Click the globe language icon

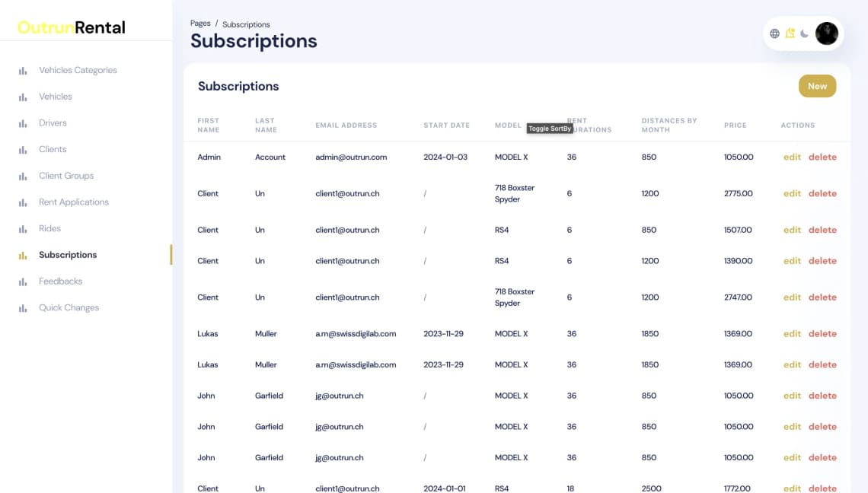pos(774,33)
